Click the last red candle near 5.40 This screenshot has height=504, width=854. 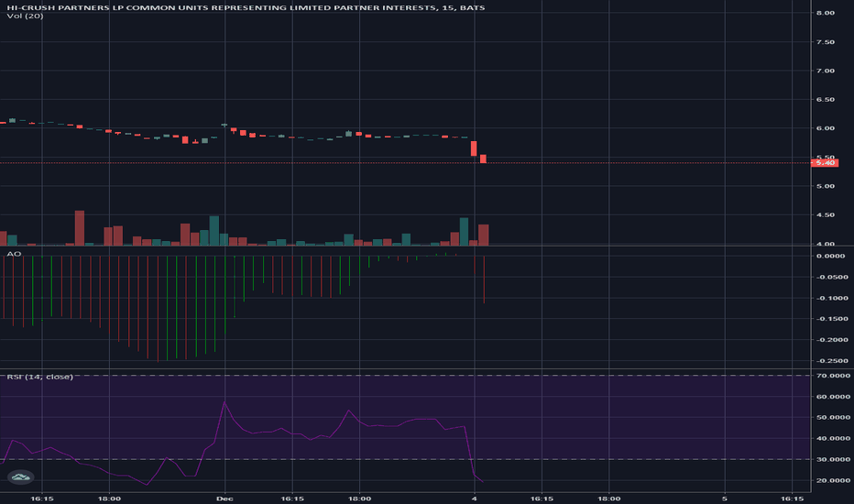(x=483, y=159)
